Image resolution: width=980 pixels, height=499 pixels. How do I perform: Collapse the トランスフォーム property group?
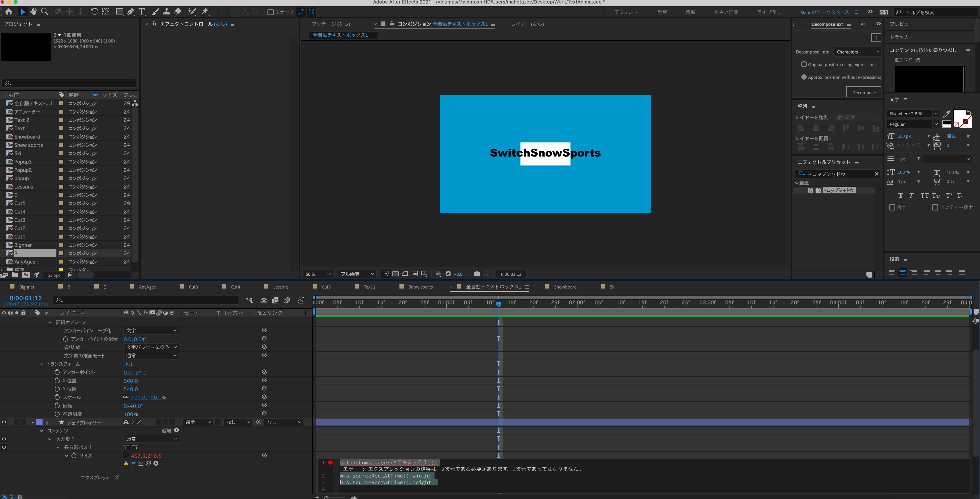pos(41,364)
